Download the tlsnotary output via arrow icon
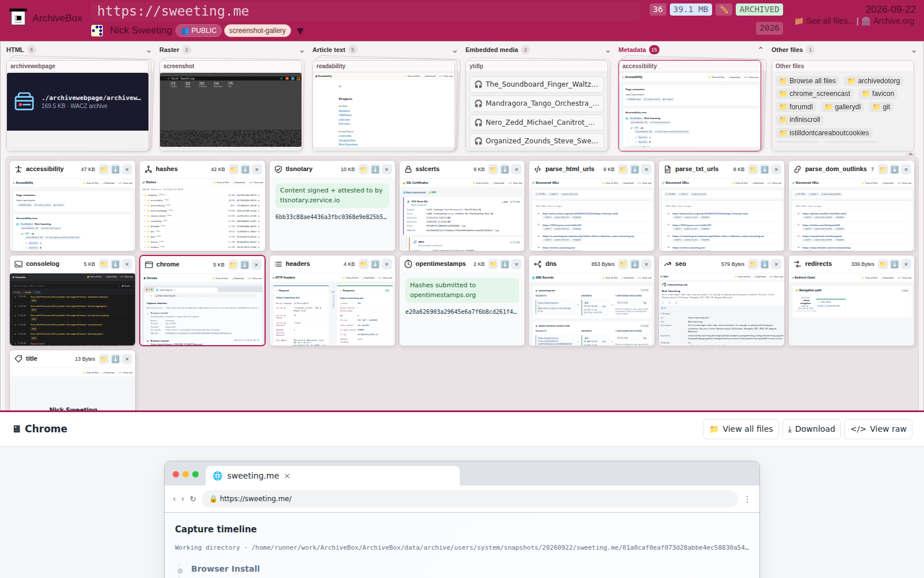924x578 pixels. tap(375, 169)
